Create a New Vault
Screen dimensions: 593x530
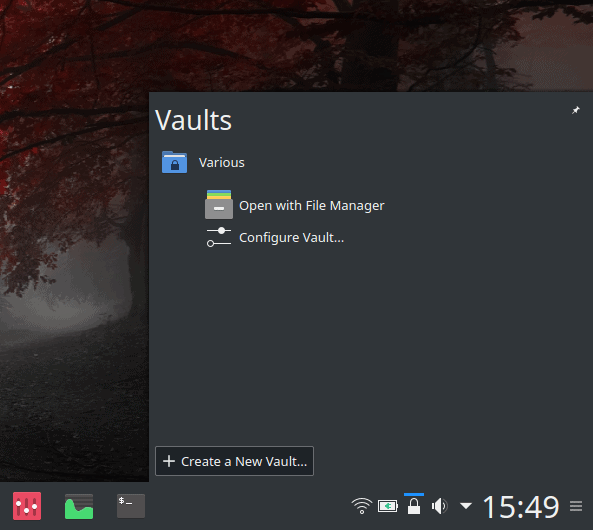(234, 461)
